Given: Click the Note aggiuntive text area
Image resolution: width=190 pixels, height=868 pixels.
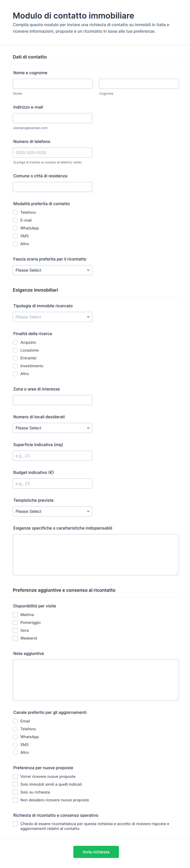Looking at the screenshot, I should point(96,680).
